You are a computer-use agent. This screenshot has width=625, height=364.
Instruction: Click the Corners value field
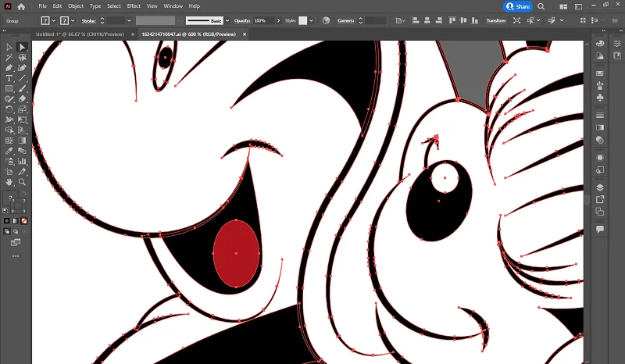click(x=375, y=21)
